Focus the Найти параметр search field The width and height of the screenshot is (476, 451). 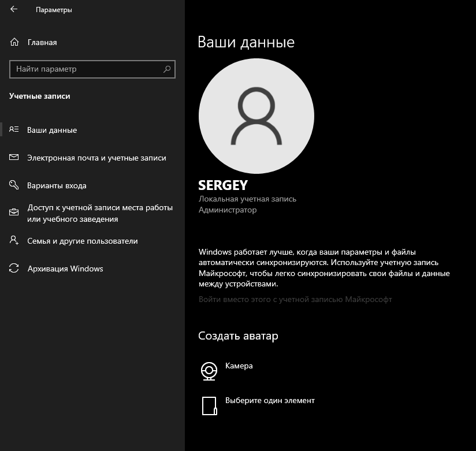[x=92, y=69]
